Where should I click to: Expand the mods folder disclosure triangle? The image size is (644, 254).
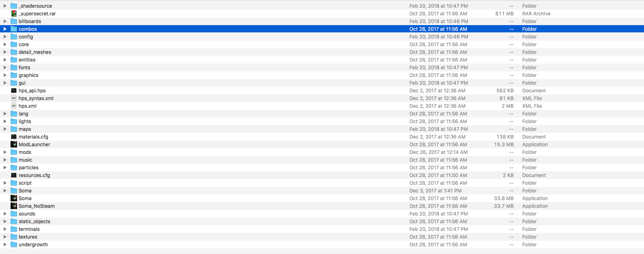point(5,152)
